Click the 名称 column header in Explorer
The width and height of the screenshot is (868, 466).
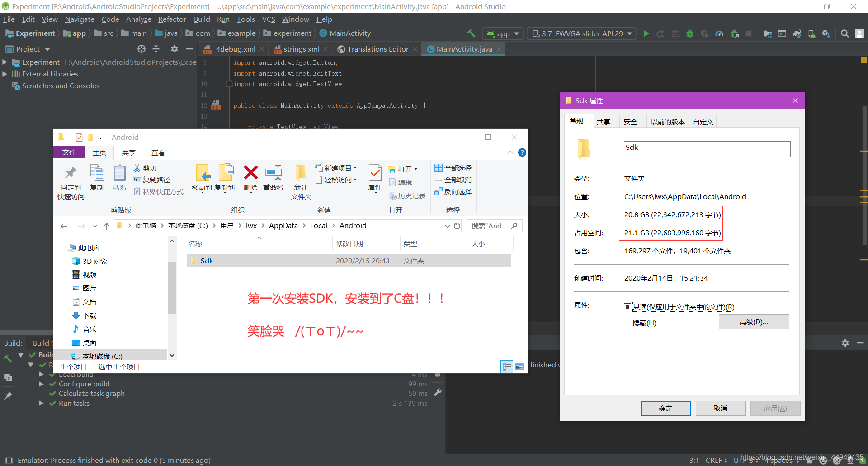[259, 243]
